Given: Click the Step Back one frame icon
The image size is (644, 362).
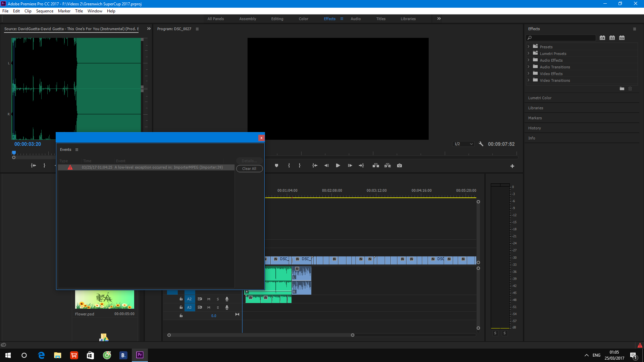Looking at the screenshot, I should coord(326,165).
